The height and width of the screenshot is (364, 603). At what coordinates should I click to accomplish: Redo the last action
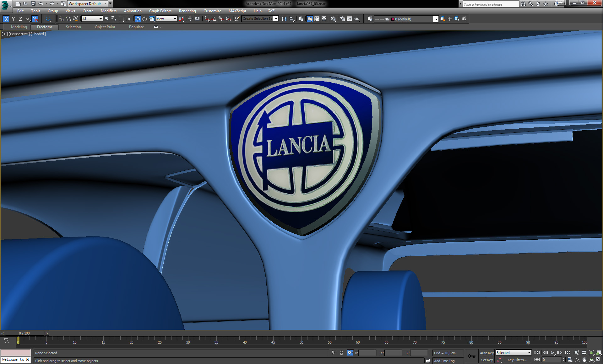click(52, 4)
